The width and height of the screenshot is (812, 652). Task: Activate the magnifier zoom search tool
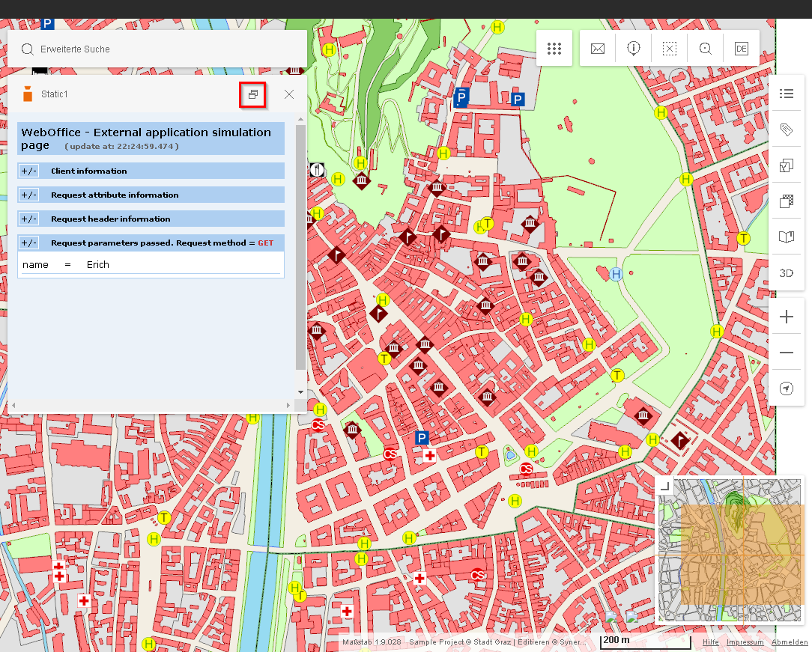(705, 48)
